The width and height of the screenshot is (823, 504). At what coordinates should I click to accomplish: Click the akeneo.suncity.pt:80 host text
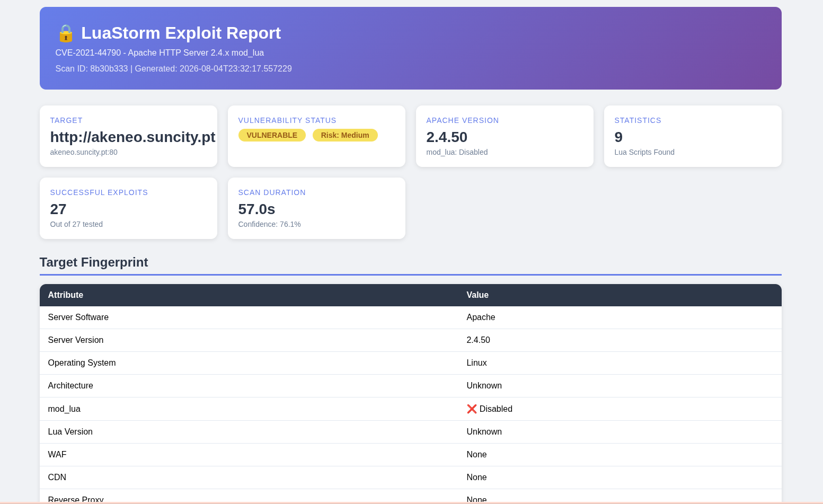(84, 152)
